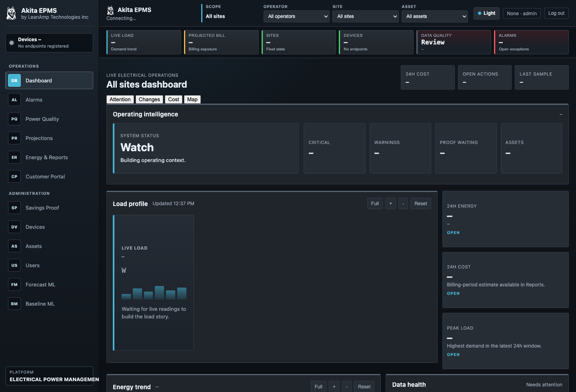Expand the Operator 'All operators' dropdown
The image size is (576, 392).
[296, 16]
